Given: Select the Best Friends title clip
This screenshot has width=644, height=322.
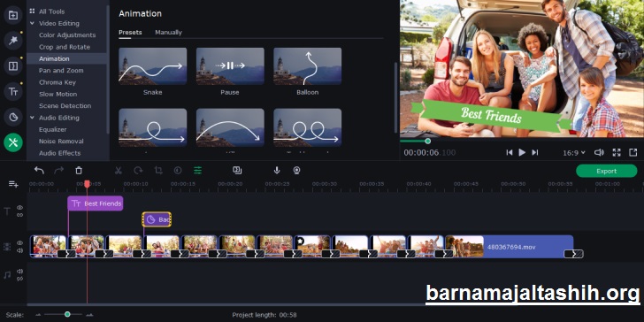Looking at the screenshot, I should point(96,203).
